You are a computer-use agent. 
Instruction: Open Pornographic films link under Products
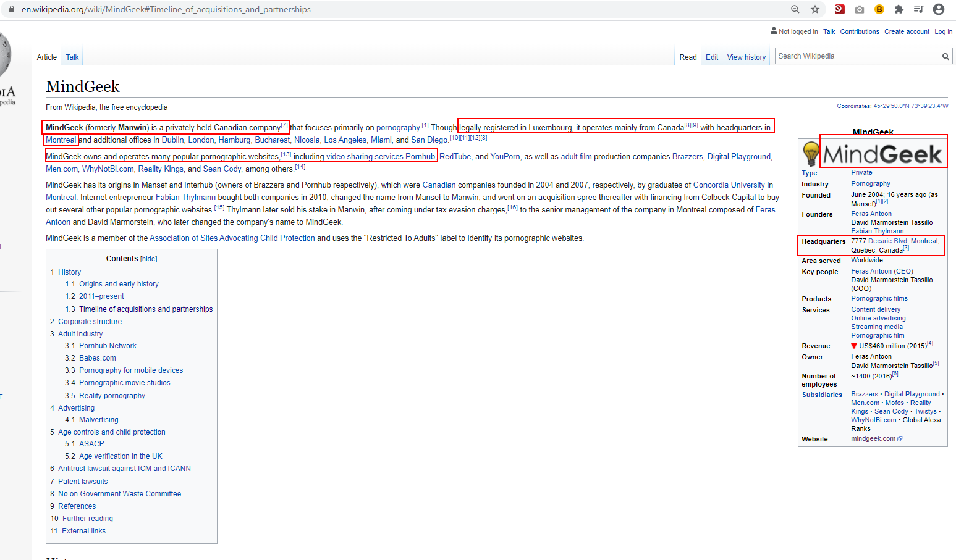point(879,299)
